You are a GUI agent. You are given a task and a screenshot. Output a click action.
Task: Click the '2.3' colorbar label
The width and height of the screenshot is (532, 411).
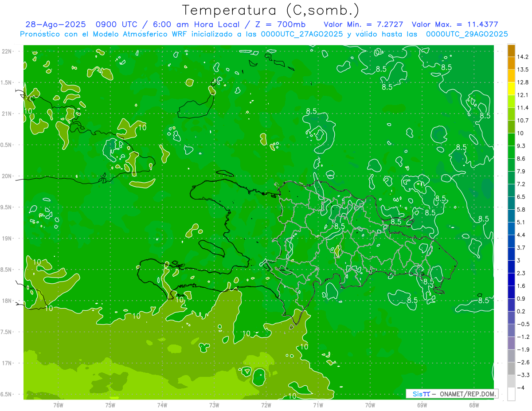pyautogui.click(x=521, y=273)
